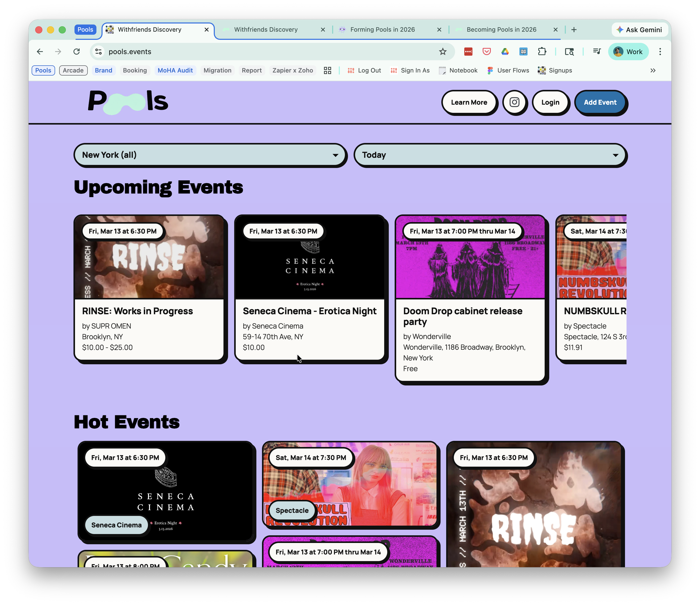Open the Booking bookmark
This screenshot has width=700, height=605.
pos(135,70)
